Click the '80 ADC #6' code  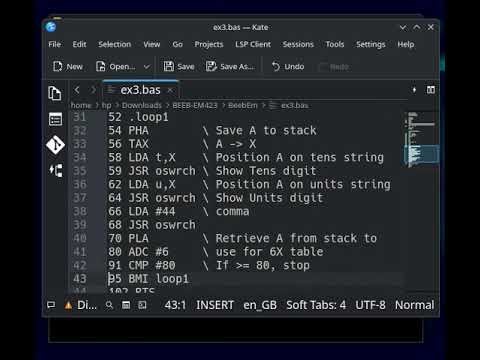tap(138, 252)
